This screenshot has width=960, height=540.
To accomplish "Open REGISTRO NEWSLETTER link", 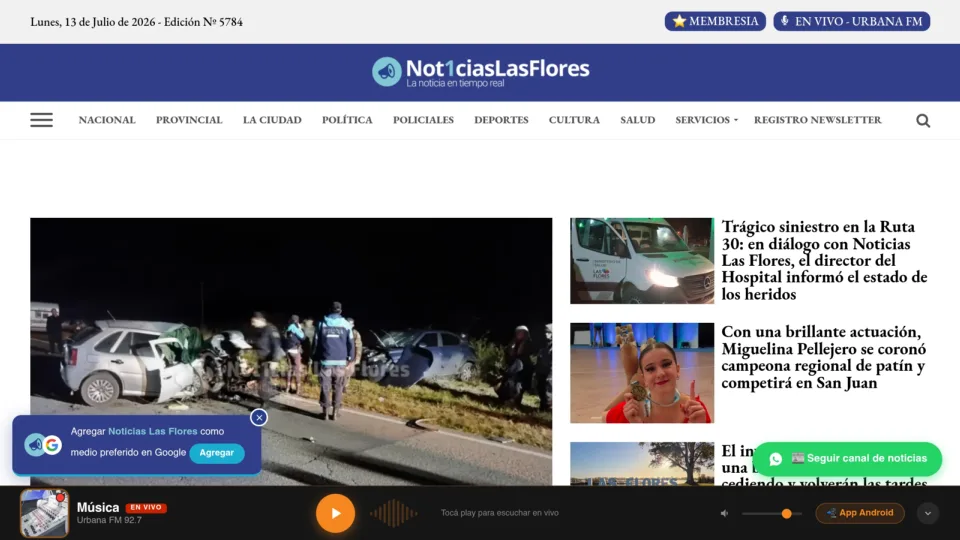I will click(818, 120).
